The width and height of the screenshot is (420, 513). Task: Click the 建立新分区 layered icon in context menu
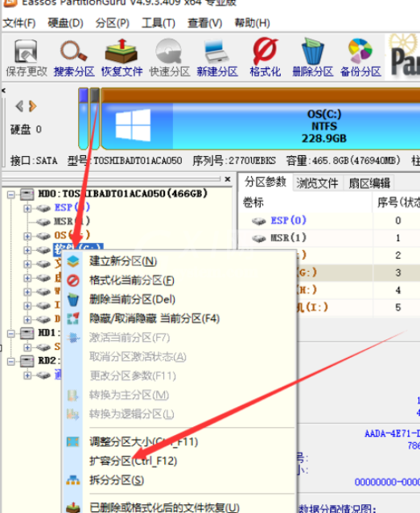pyautogui.click(x=73, y=261)
